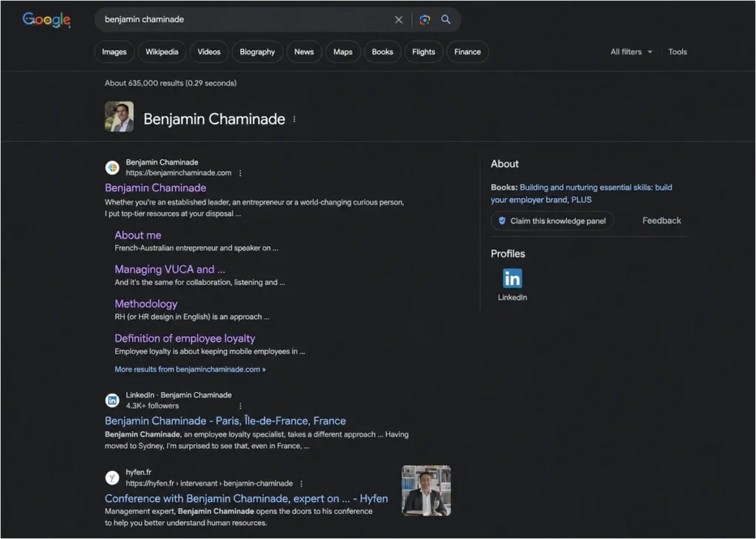Screen dimensions: 756x539
Task: Open the Managing VUCA and ... sitelink
Action: 170,269
